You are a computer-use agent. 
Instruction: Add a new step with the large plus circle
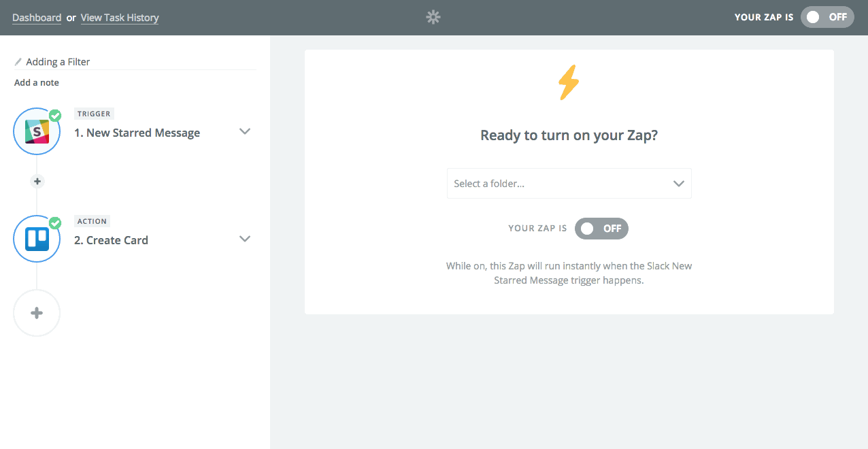[x=37, y=313]
